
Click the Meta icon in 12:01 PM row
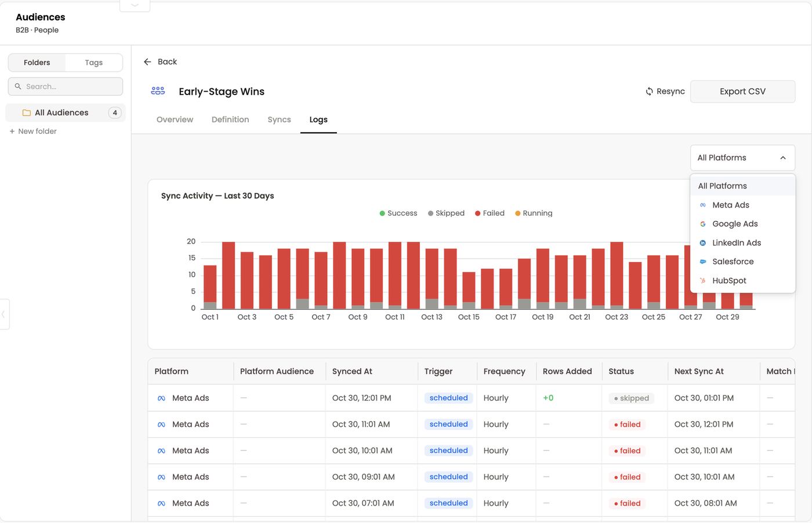pyautogui.click(x=161, y=398)
